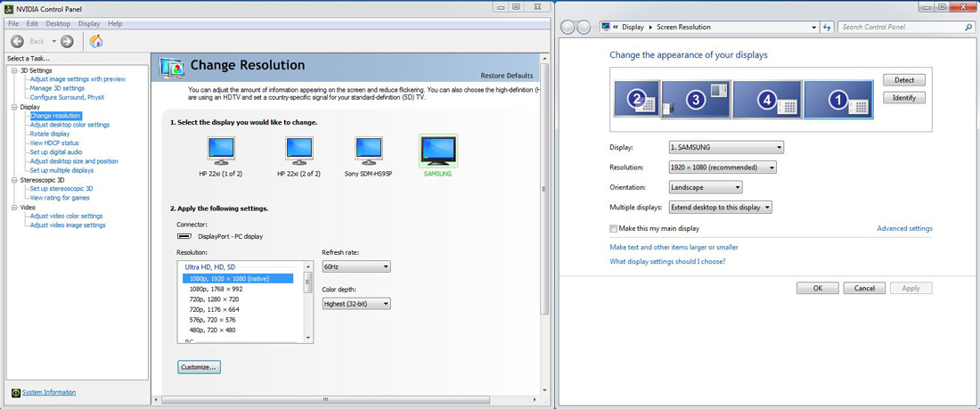Click the resolution list scroll down arrow
Screen dimensions: 980x409
306,337
